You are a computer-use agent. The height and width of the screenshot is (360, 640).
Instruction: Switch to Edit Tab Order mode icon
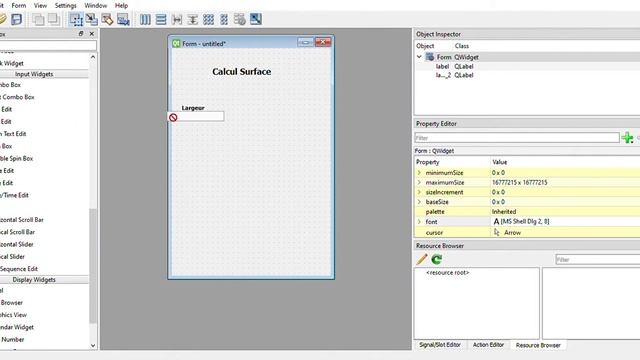pyautogui.click(x=123, y=19)
